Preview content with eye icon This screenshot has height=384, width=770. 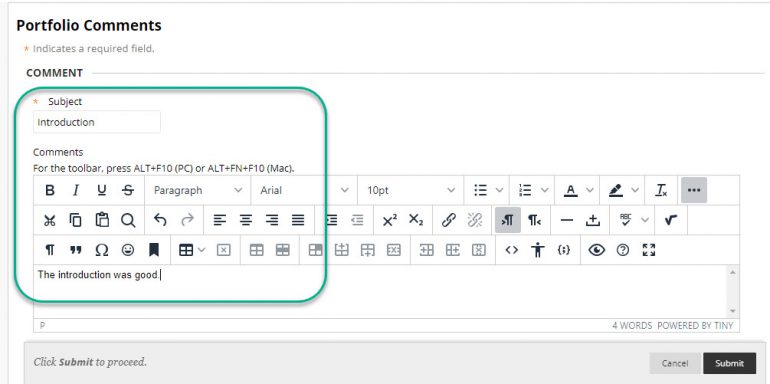click(597, 250)
